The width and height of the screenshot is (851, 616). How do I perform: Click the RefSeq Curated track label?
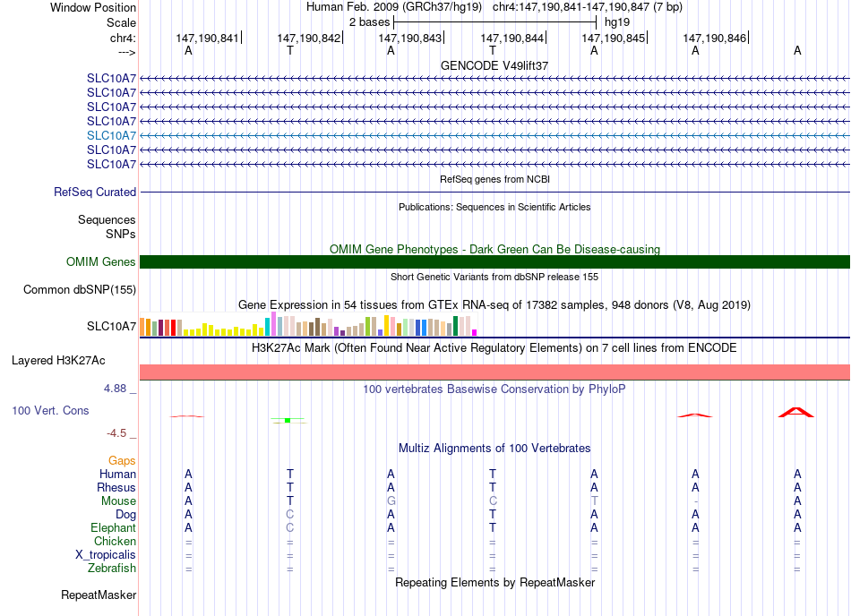[95, 192]
